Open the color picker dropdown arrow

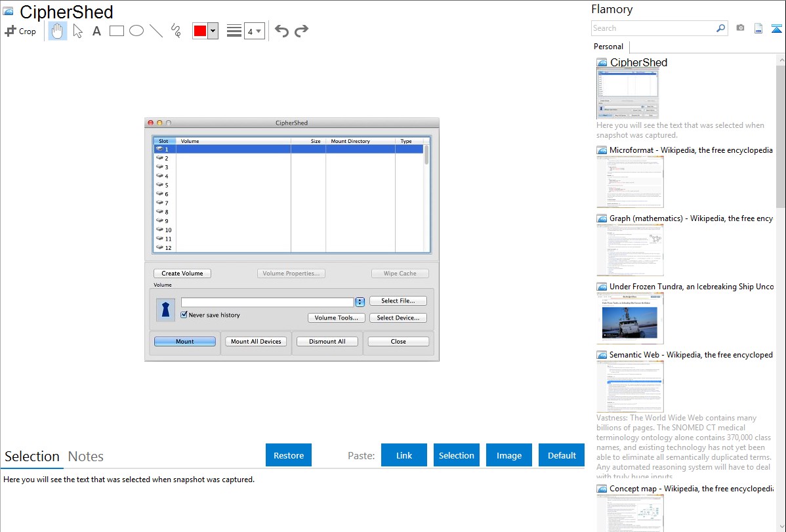click(x=213, y=31)
